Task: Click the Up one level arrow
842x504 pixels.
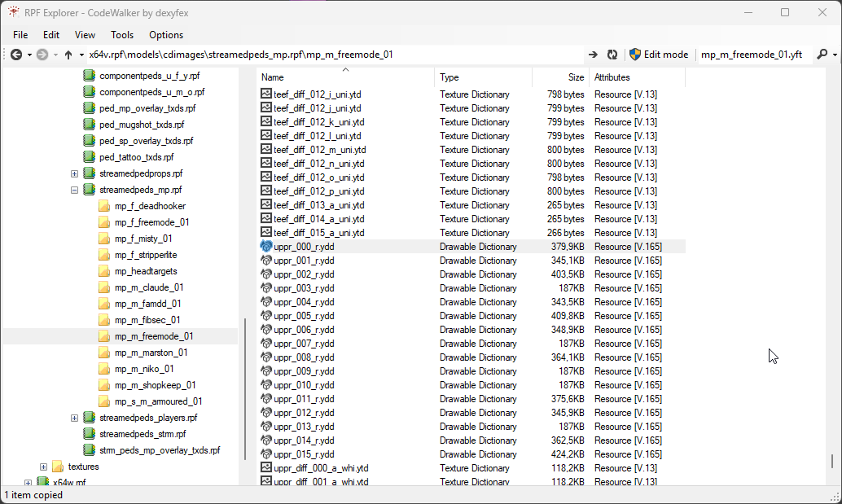Action: (68, 55)
